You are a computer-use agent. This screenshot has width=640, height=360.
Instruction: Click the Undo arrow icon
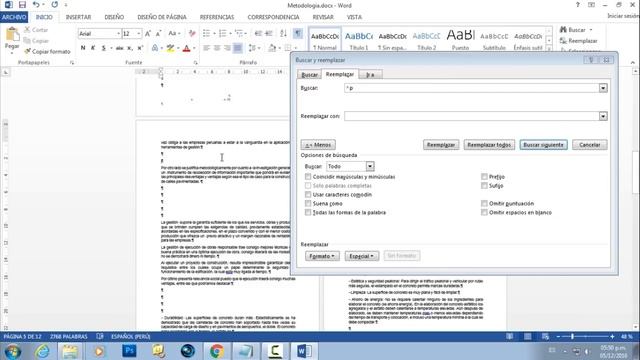36,5
